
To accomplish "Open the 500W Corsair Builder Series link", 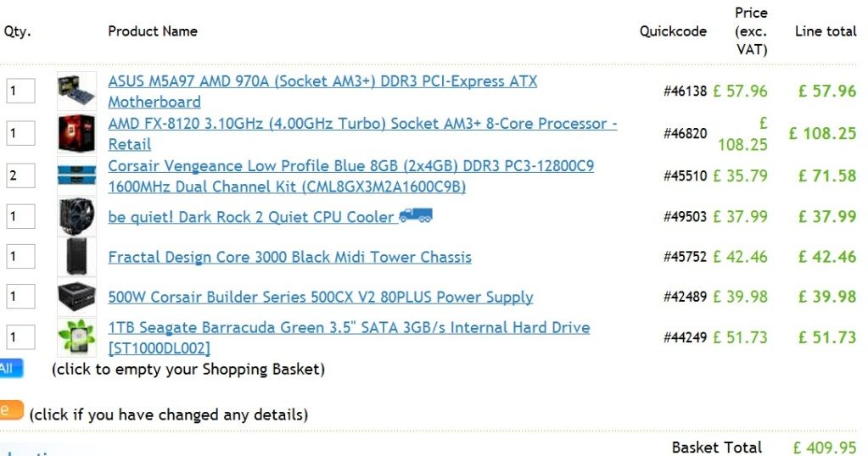I will tap(321, 298).
